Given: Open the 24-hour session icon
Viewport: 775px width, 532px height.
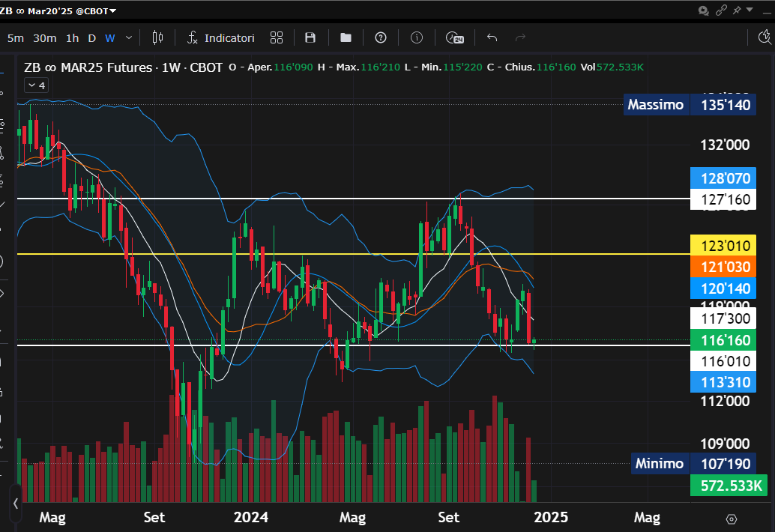Looking at the screenshot, I should [x=454, y=37].
